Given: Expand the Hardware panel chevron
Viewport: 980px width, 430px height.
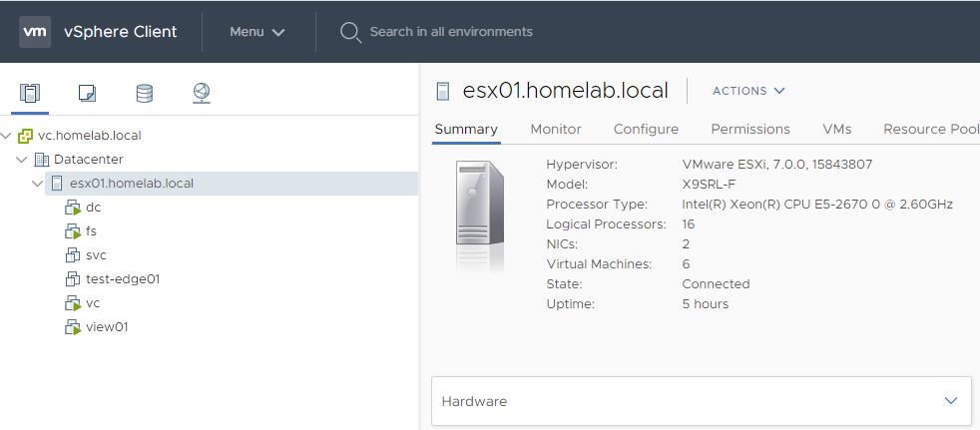Looking at the screenshot, I should [951, 401].
